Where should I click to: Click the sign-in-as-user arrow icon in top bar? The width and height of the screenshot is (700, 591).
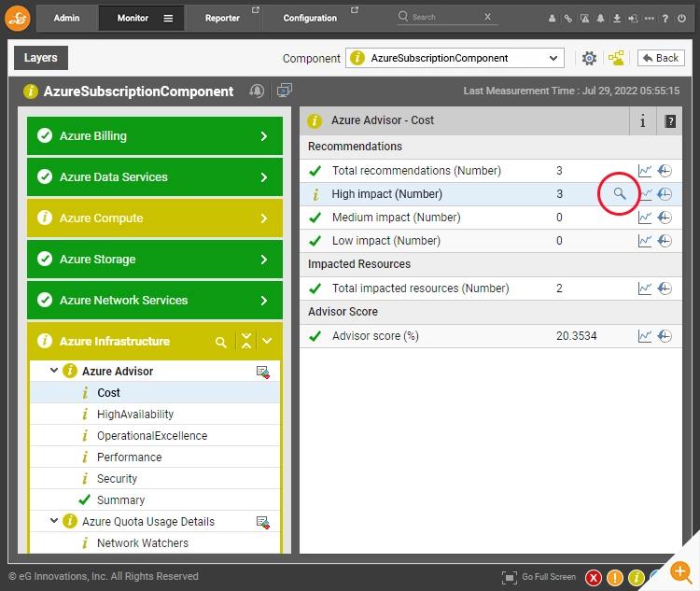coord(633,19)
